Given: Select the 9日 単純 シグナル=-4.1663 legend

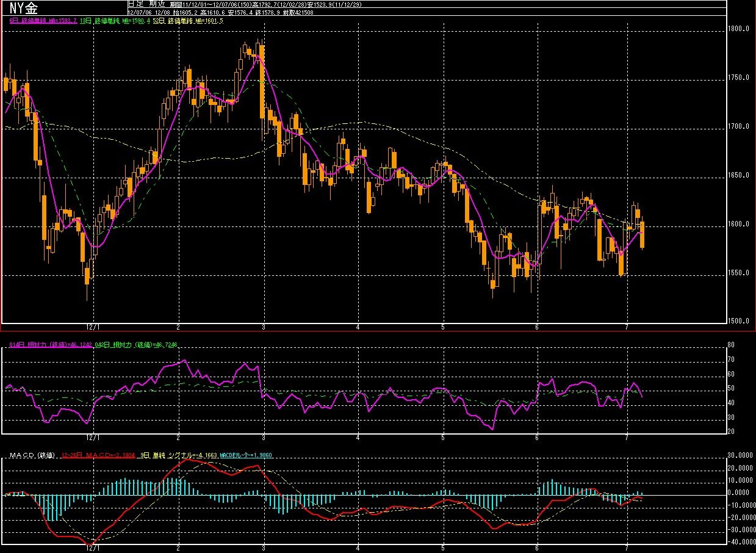Looking at the screenshot, I should [x=178, y=455].
